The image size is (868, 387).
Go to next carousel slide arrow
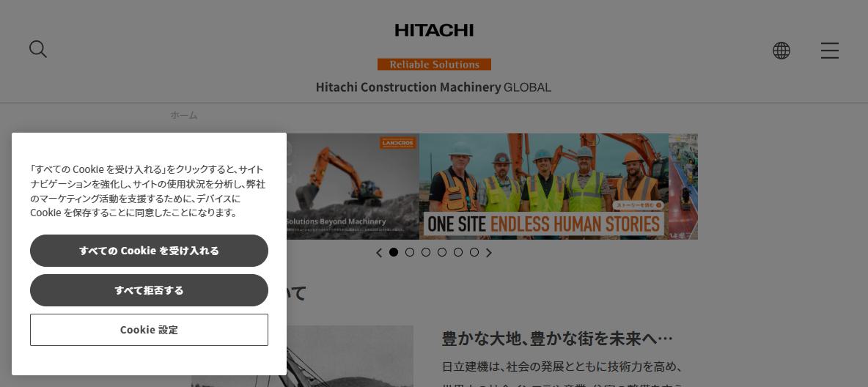tap(489, 252)
